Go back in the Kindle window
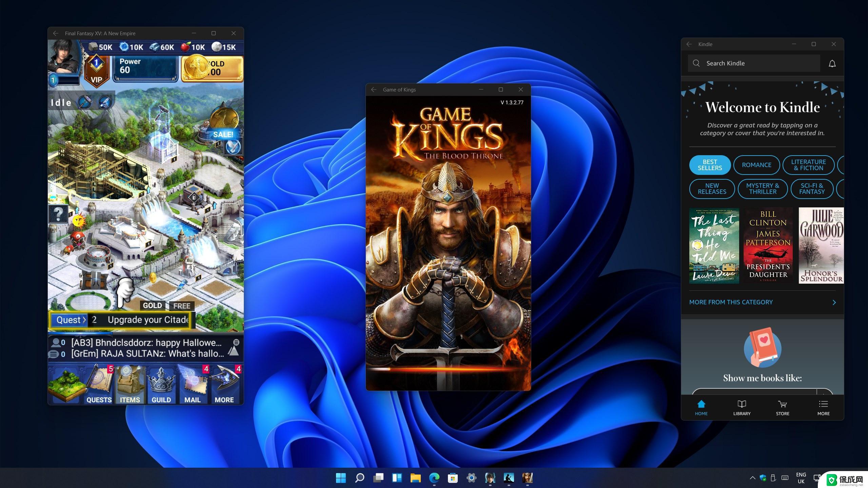 pos(689,44)
